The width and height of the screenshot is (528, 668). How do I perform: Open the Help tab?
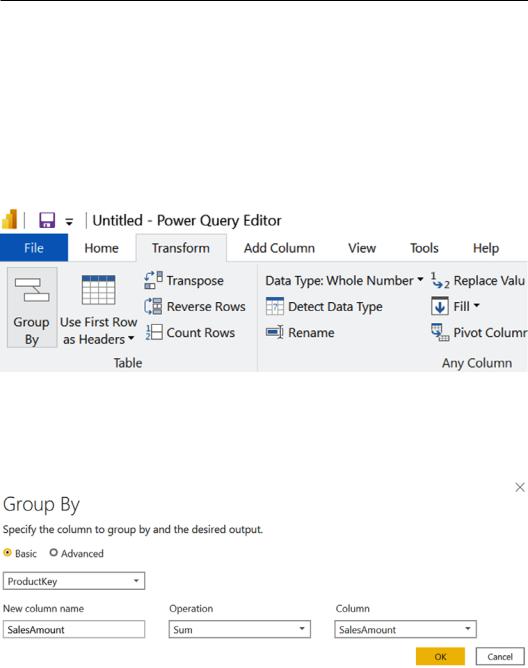coord(486,248)
